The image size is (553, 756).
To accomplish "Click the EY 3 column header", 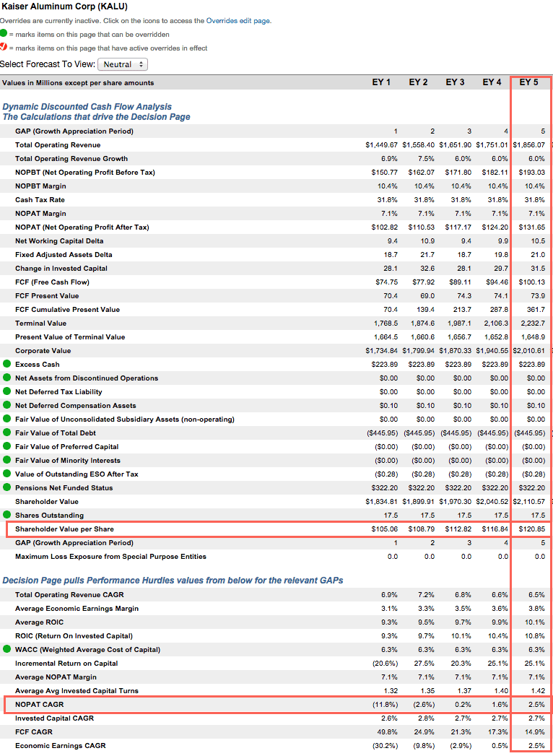I will coord(455,82).
